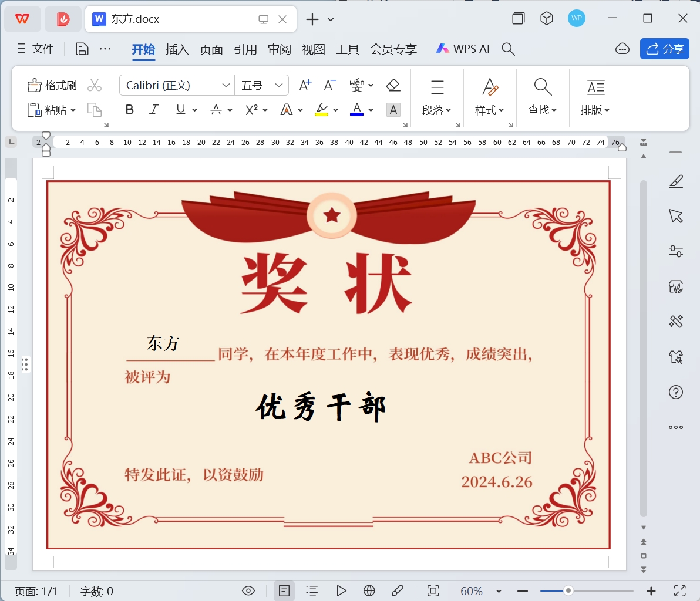Click the 分享 (Share) button
The height and width of the screenshot is (601, 700).
tap(665, 49)
